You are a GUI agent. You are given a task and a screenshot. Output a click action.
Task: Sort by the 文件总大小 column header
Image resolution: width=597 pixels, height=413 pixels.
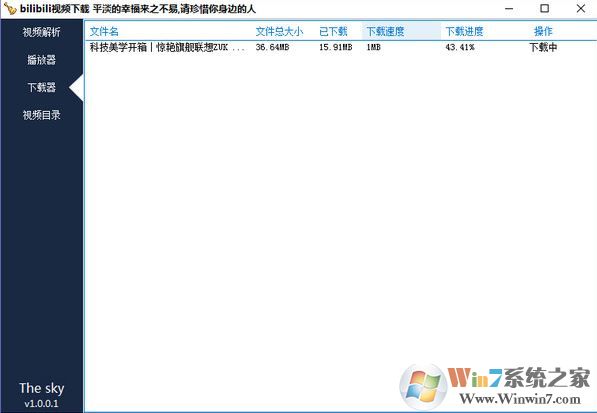click(279, 32)
